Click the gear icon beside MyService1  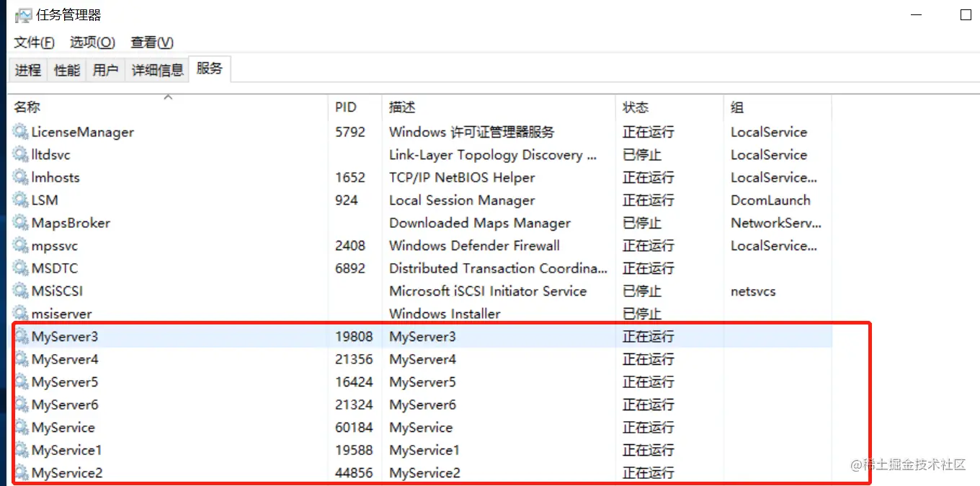coord(20,450)
